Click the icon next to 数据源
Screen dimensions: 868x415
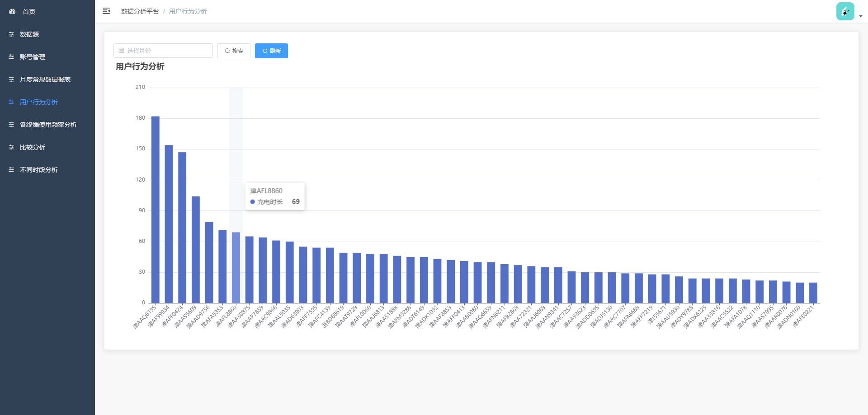11,34
